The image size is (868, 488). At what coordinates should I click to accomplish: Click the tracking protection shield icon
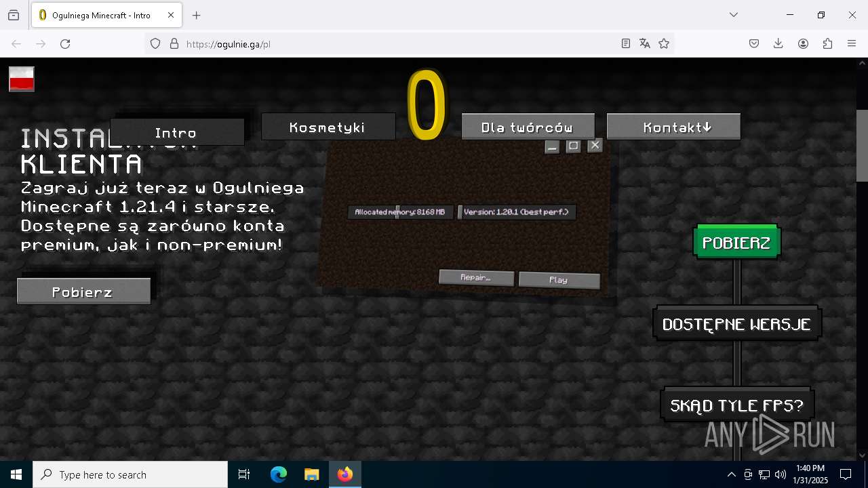155,43
